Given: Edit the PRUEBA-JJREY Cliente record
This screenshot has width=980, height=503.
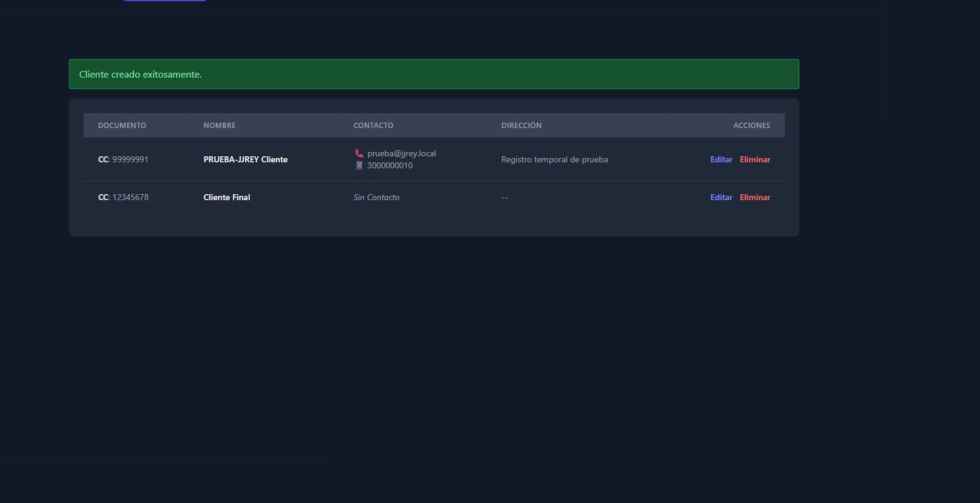Looking at the screenshot, I should (x=721, y=159).
